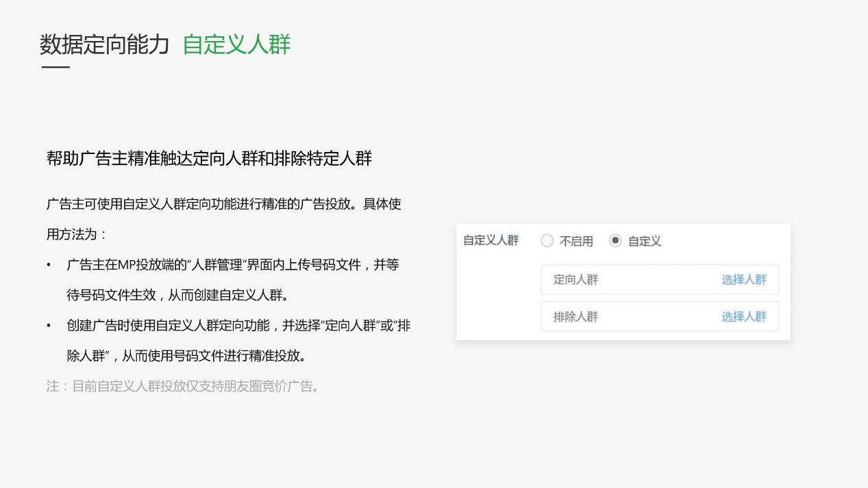Click the green 自定义人群 title text

237,44
